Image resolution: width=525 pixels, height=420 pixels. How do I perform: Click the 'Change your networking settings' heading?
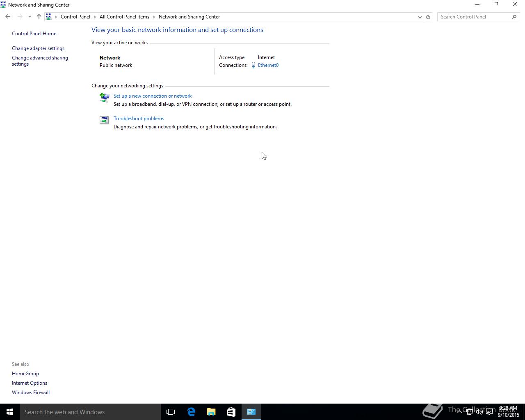click(x=127, y=86)
